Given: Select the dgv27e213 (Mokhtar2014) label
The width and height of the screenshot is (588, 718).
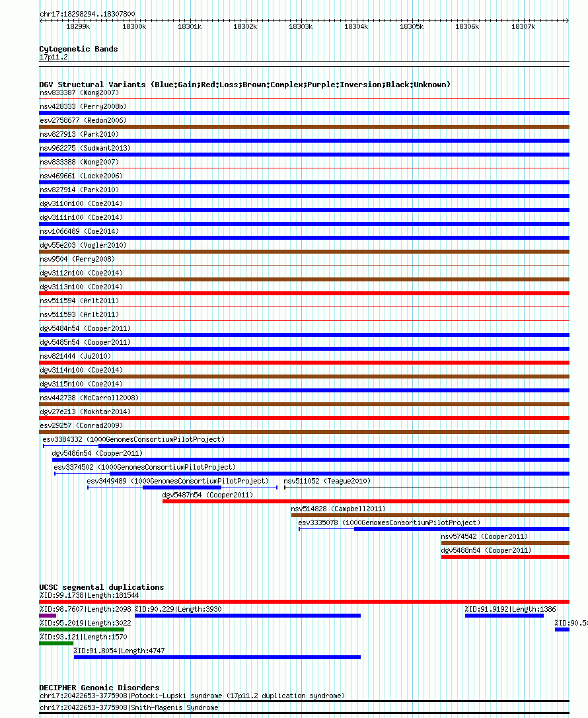Looking at the screenshot, I should [x=85, y=412].
